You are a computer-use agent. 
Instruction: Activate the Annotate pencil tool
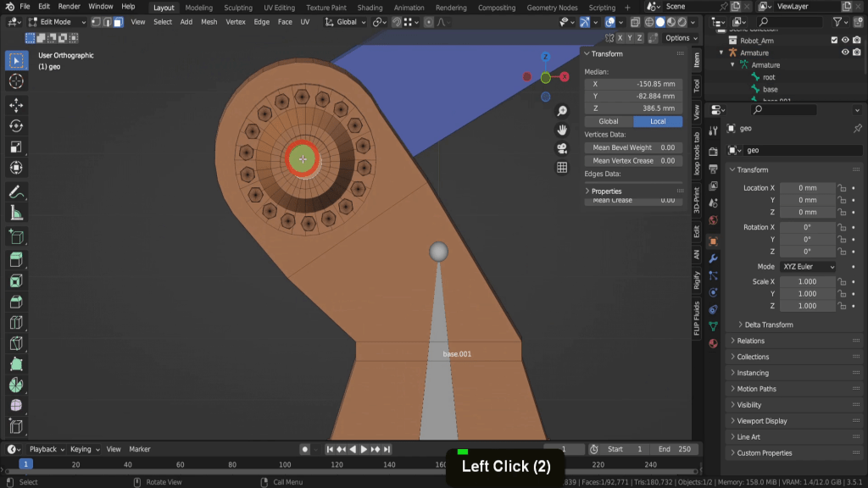point(15,191)
